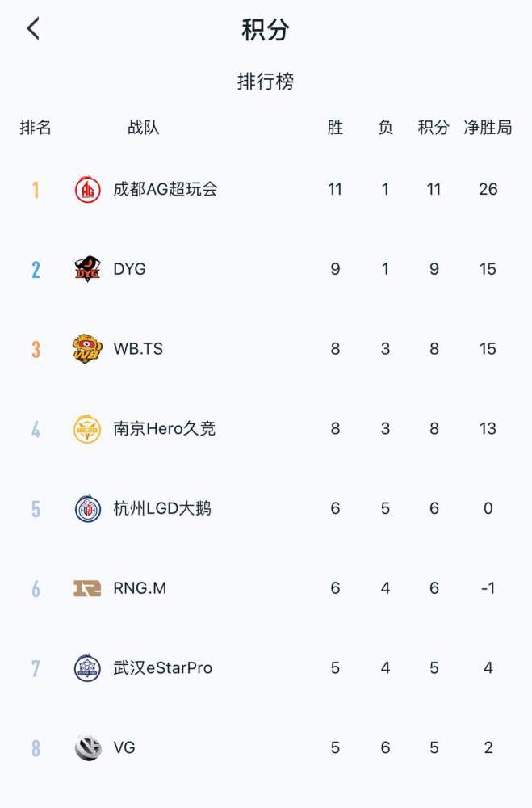Click the rank 1 number
This screenshot has height=808, width=532.
36,188
